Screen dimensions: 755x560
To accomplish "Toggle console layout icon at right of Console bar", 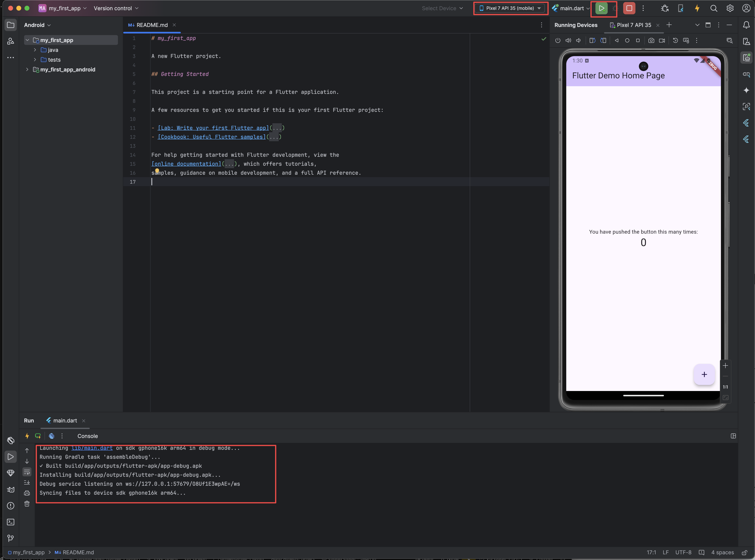I will tap(733, 436).
